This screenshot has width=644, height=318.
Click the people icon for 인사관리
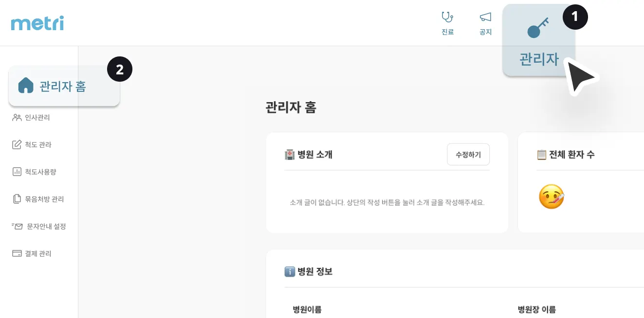(x=17, y=117)
